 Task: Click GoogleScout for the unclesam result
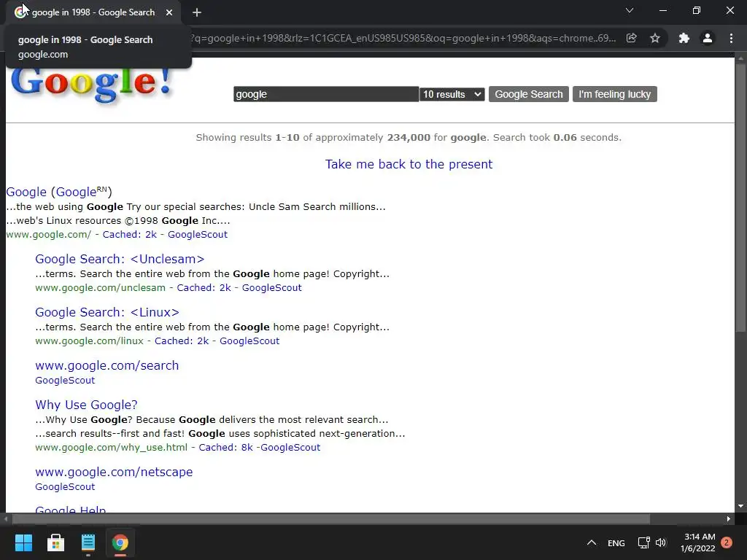pyautogui.click(x=272, y=287)
